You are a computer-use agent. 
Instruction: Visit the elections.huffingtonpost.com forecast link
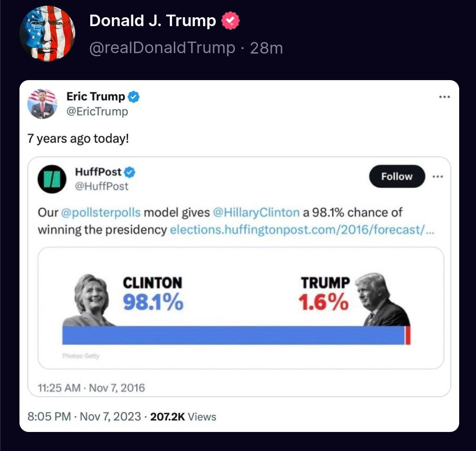pos(302,230)
